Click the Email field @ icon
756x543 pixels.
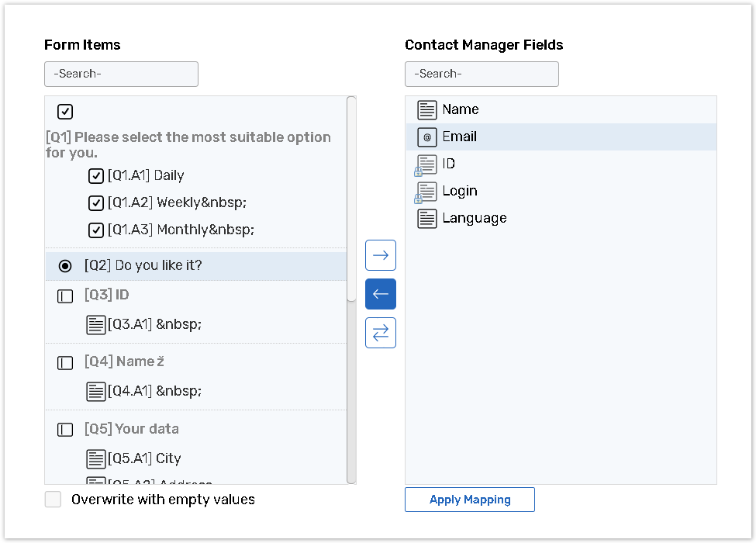click(x=427, y=137)
